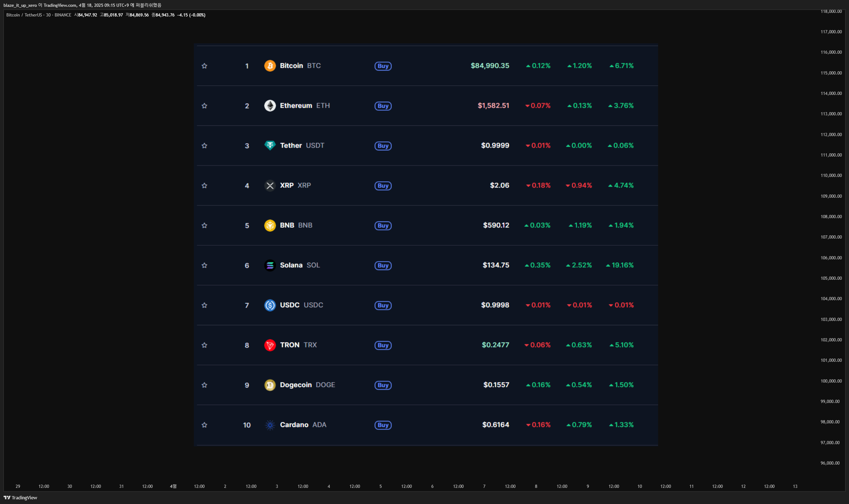Viewport: 849px width, 504px height.
Task: Click the star icon beside Cardano
Action: (x=204, y=425)
